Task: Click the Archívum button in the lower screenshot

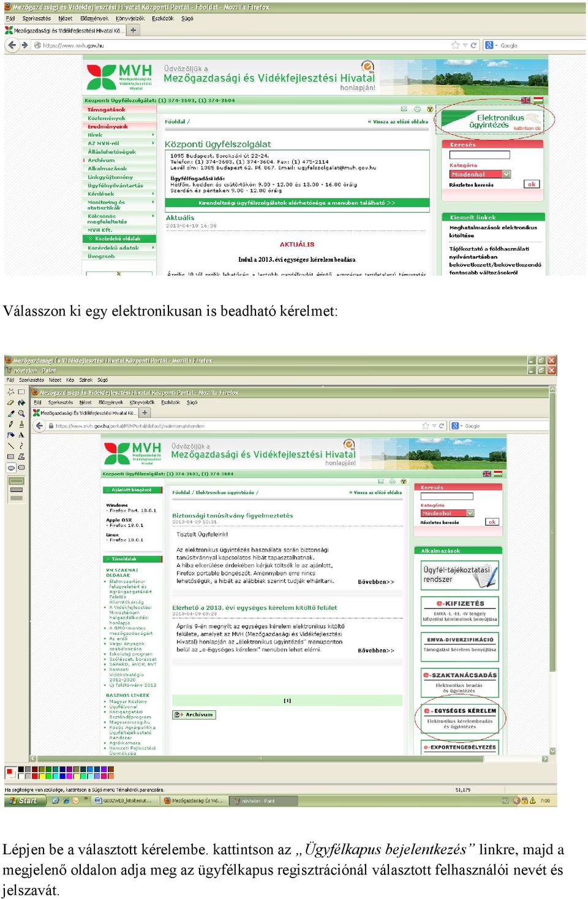Action: click(x=194, y=715)
